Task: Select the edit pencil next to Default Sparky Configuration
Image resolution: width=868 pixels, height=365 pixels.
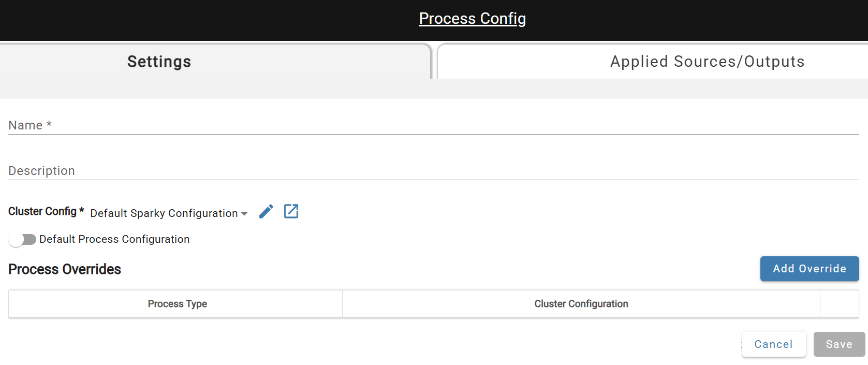Action: (266, 211)
